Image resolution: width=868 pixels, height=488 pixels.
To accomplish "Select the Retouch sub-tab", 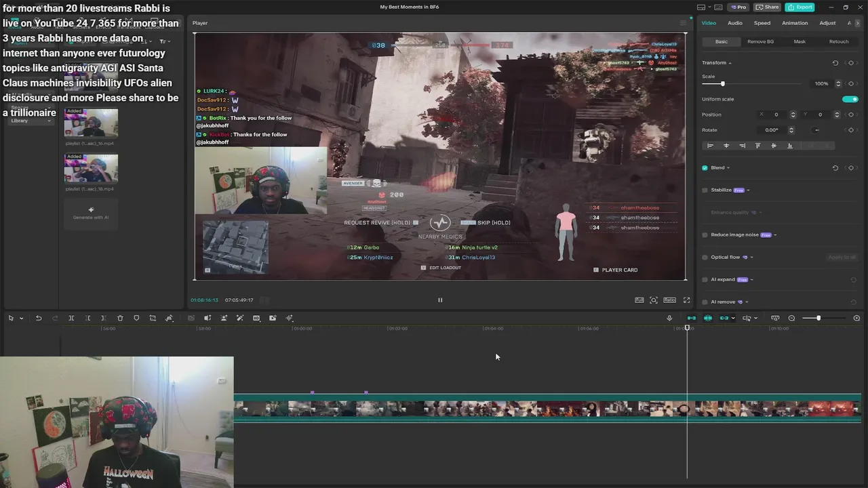I will (839, 41).
